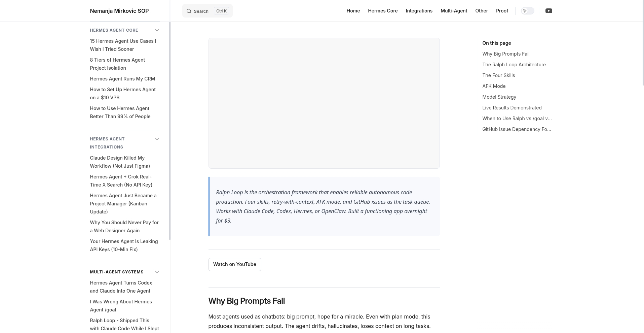Open Integrations nav item
The image size is (644, 333).
coord(419,11)
